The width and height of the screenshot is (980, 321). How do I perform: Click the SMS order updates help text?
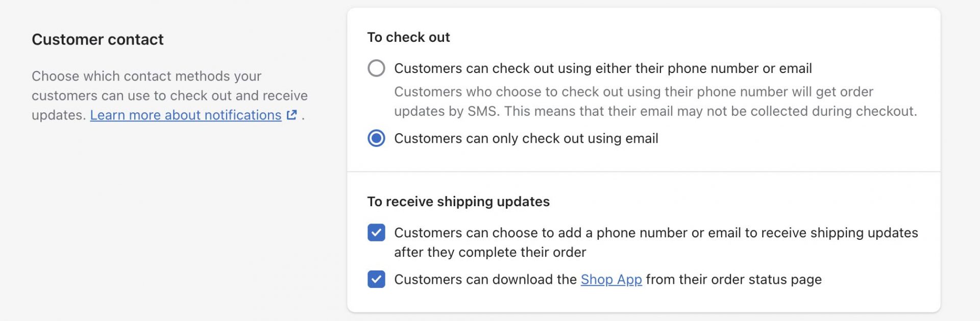click(633, 92)
